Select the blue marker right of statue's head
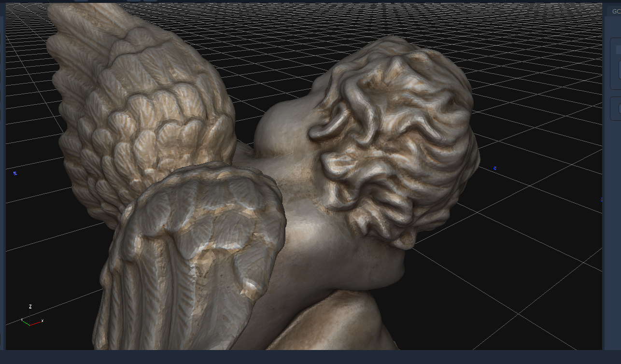 [x=494, y=168]
